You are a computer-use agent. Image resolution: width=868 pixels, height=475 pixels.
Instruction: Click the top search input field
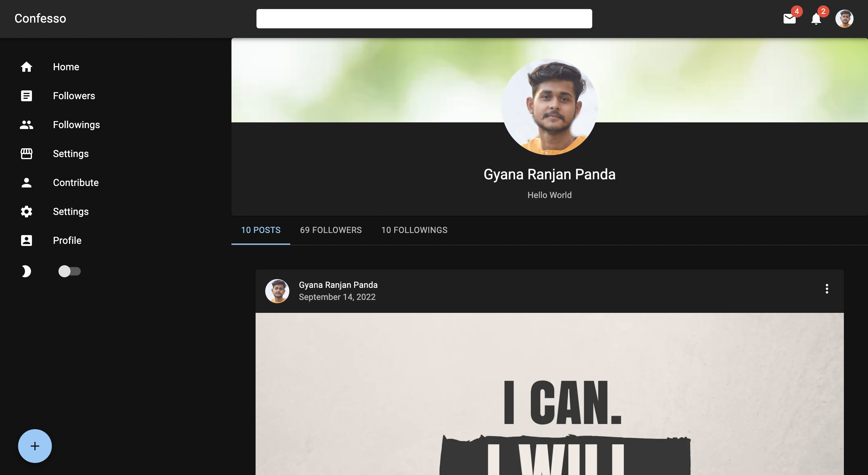pos(424,19)
